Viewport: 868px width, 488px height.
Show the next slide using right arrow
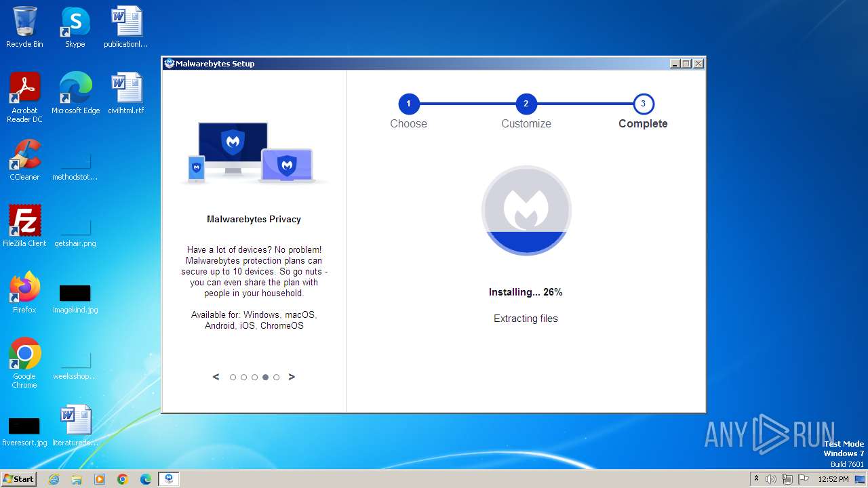[x=292, y=377]
